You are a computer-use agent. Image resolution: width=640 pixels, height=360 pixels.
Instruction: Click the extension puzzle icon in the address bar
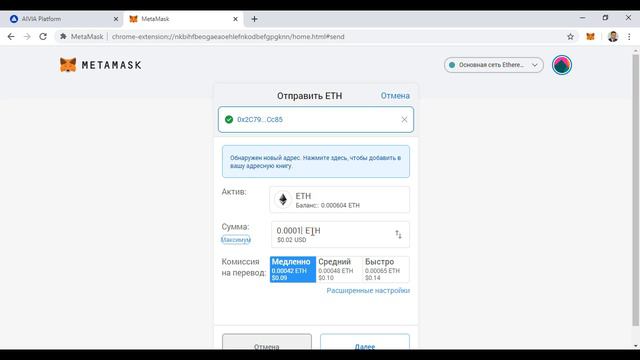(63, 36)
